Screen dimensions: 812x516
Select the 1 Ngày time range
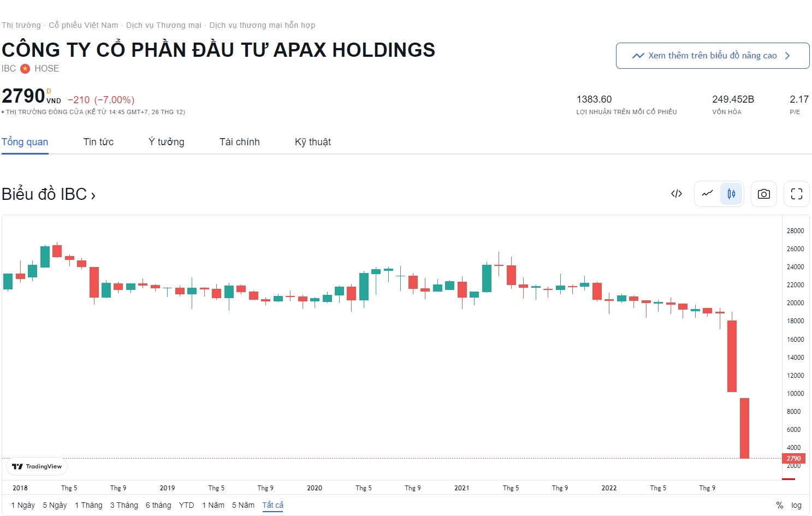(x=23, y=505)
